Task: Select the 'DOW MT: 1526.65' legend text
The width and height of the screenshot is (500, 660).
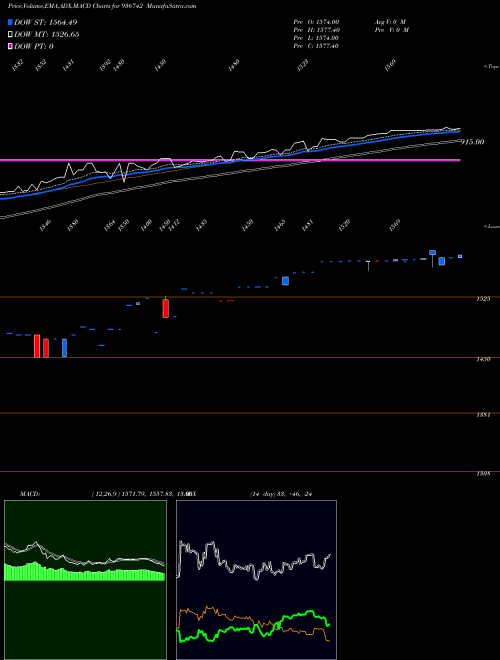Action: 47,35
